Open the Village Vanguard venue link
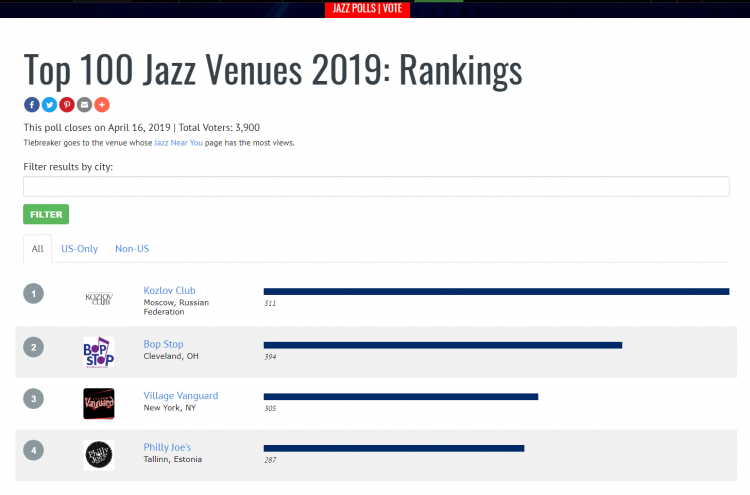The height and width of the screenshot is (495, 750). tap(181, 396)
